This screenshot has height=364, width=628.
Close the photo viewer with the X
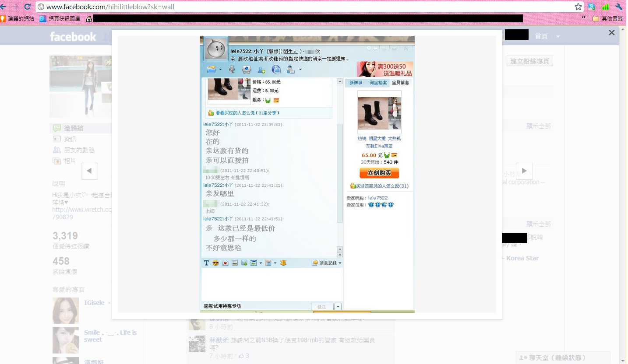[x=612, y=33]
